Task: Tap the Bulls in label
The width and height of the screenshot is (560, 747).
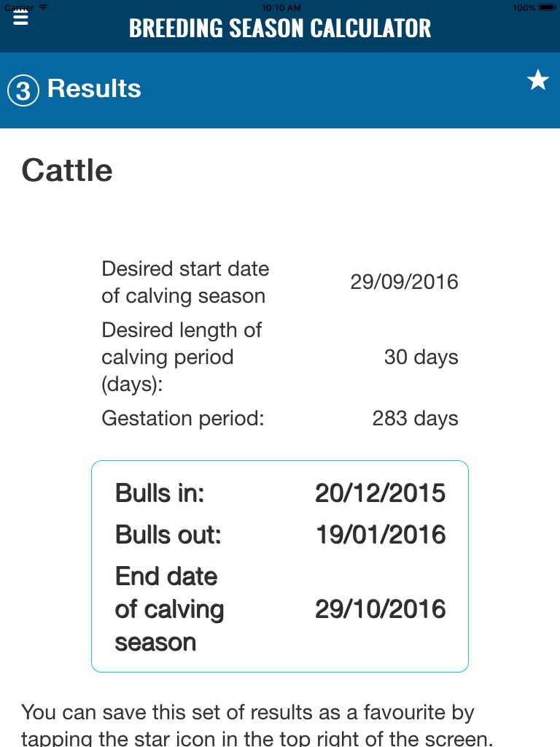Action: tap(160, 494)
